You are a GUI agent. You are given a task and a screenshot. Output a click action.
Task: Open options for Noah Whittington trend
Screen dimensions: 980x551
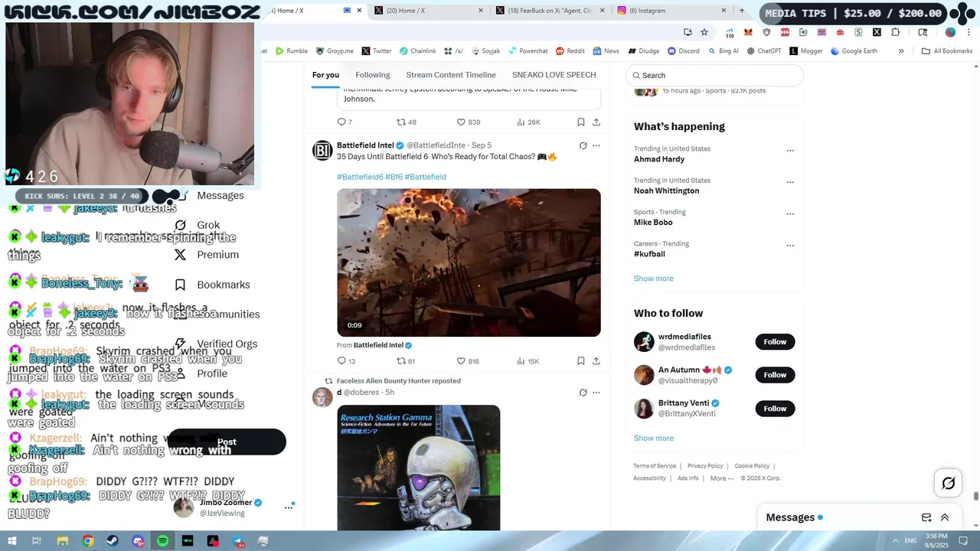(x=790, y=182)
